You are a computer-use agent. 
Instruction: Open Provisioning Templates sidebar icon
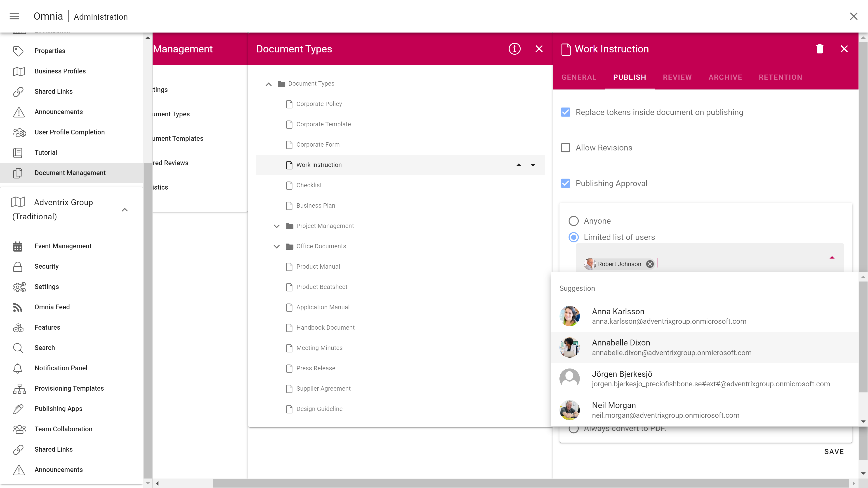19,388
